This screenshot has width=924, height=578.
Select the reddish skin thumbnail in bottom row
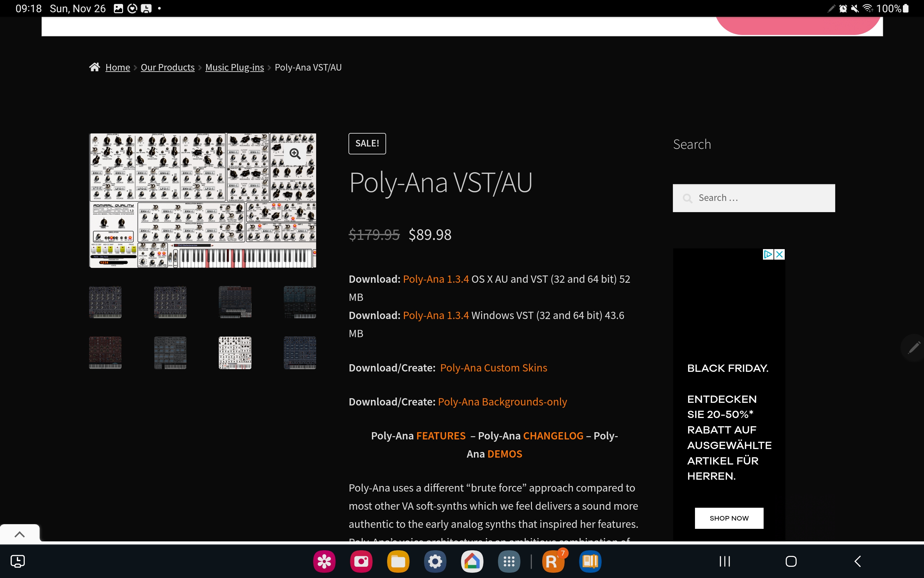click(105, 352)
